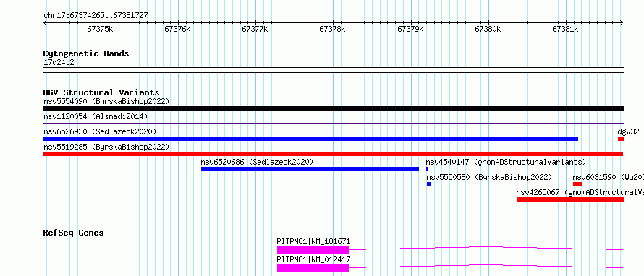Click the red nsv4265067 variant bar
Screen dimensions: 644x276
pyautogui.click(x=570, y=199)
